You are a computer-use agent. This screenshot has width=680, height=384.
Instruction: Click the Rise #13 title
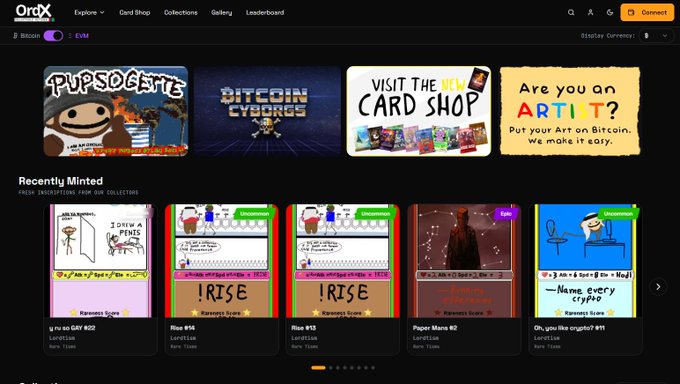pos(304,328)
